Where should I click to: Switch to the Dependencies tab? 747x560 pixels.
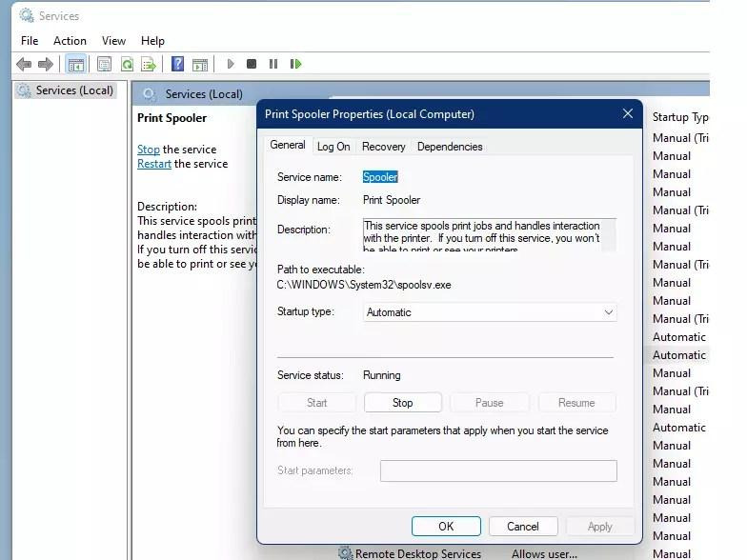tap(450, 147)
